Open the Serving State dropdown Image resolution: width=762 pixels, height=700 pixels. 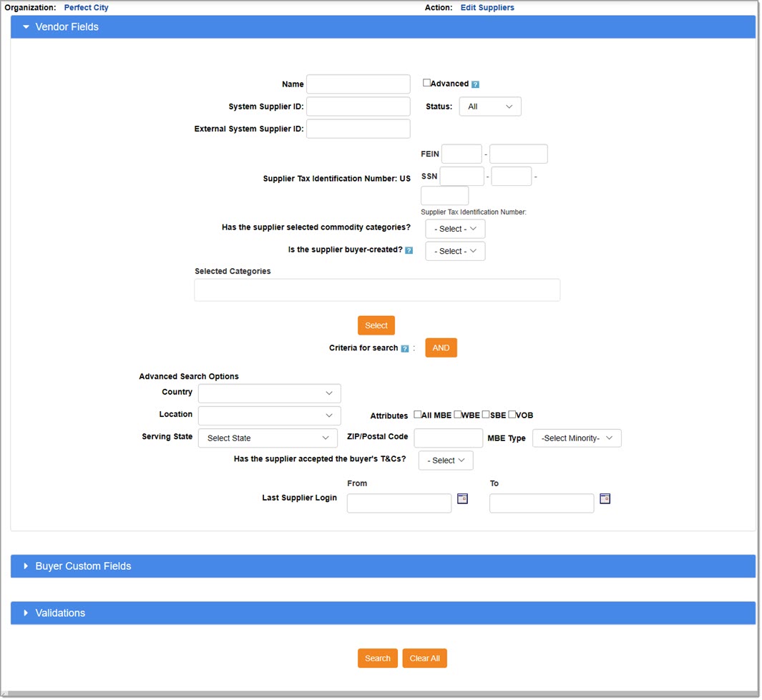tap(268, 438)
